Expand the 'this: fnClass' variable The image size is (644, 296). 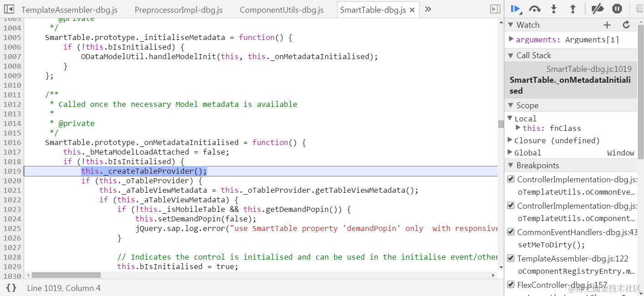pyautogui.click(x=518, y=128)
